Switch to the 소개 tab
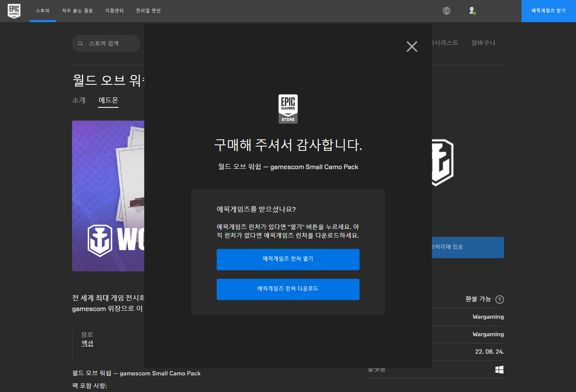The width and height of the screenshot is (576, 392). tap(79, 100)
